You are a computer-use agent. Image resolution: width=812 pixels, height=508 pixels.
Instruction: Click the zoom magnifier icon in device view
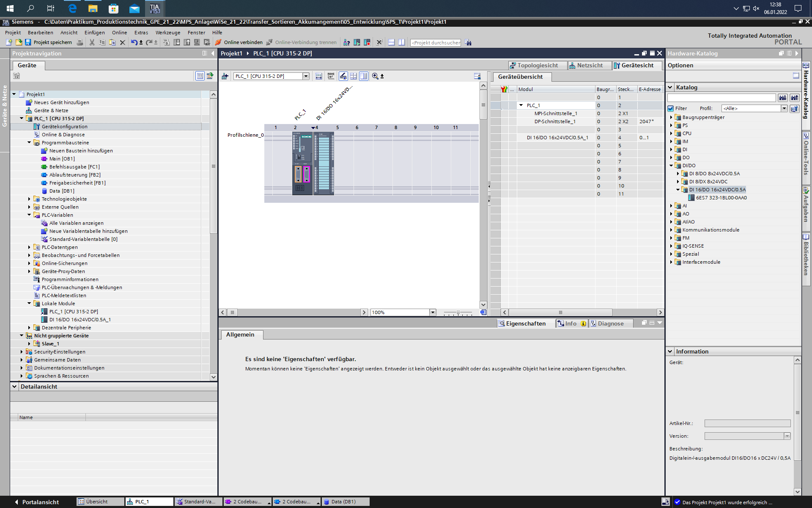pos(375,76)
